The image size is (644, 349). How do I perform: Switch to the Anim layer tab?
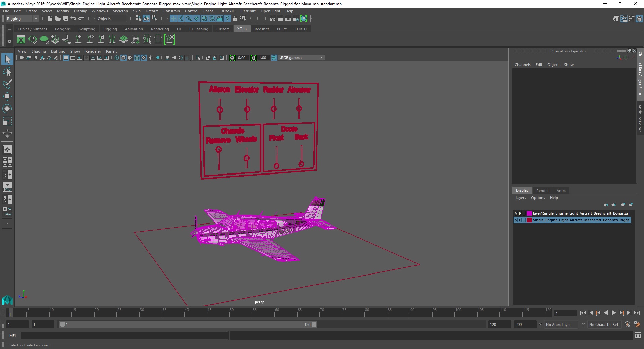(561, 191)
